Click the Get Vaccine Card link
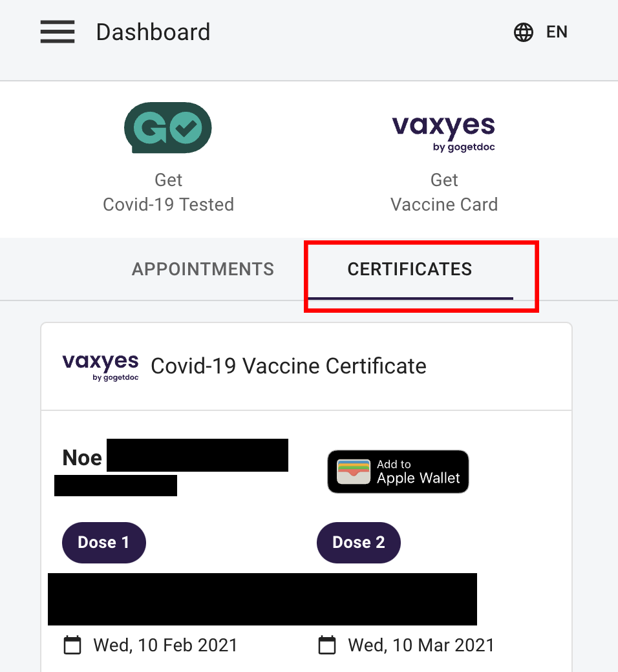618x672 pixels. tap(444, 193)
